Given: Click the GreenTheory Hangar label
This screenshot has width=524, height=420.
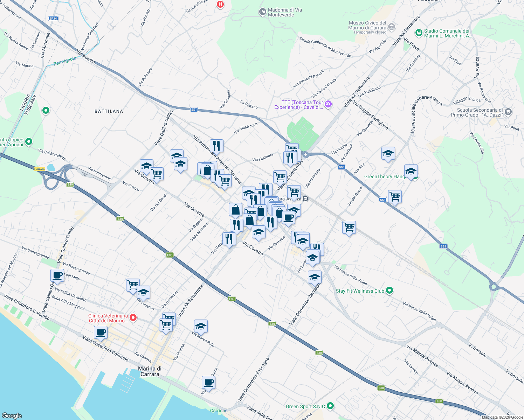Looking at the screenshot, I should tap(384, 177).
